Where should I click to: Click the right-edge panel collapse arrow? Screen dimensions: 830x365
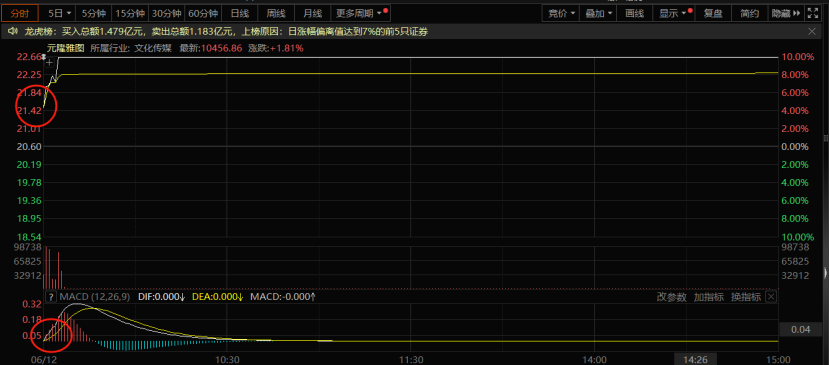pyautogui.click(x=826, y=273)
